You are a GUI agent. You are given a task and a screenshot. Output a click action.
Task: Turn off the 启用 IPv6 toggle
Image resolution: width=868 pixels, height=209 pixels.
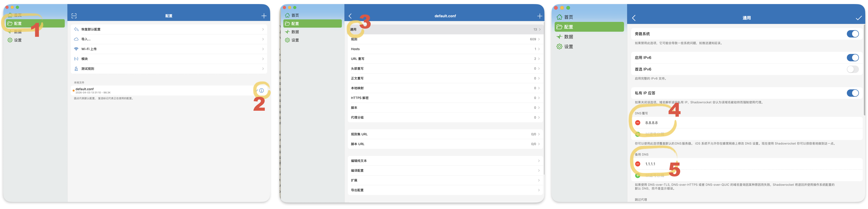point(852,58)
